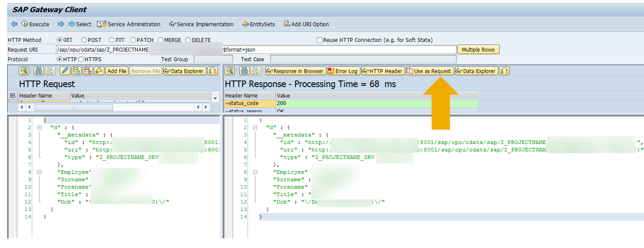Click the last icon in HTTP Response toolbar

pos(504,71)
